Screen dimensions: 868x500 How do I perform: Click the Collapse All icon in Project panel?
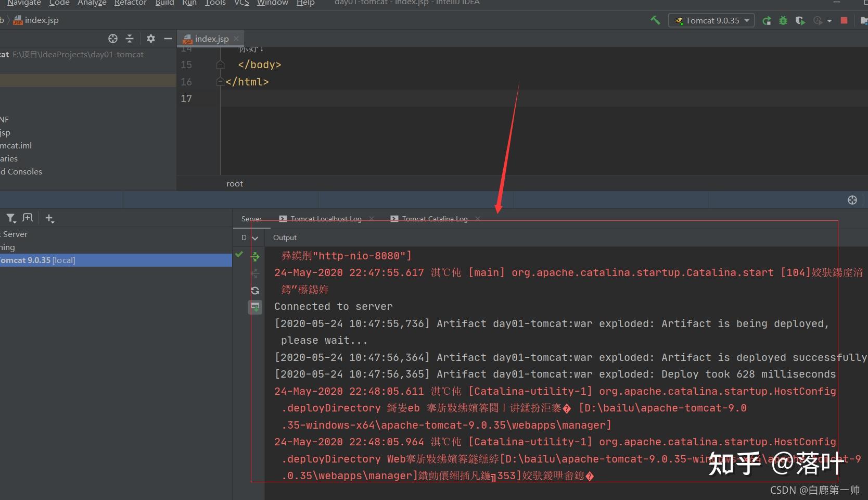coord(130,39)
